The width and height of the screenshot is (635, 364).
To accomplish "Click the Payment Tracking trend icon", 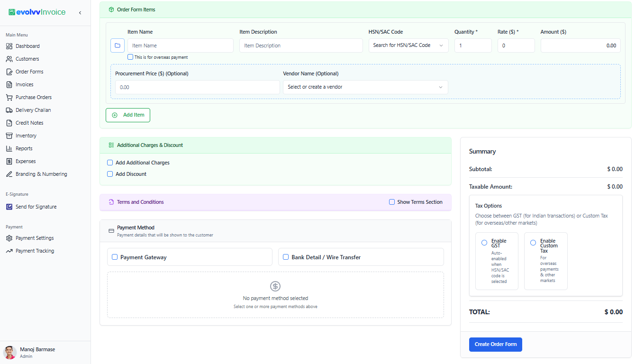I will click(9, 251).
